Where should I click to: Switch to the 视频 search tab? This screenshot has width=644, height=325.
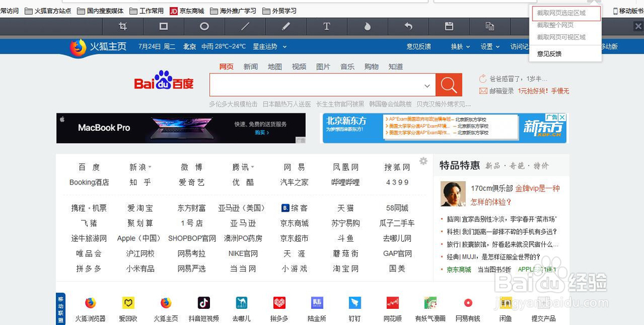pos(299,66)
